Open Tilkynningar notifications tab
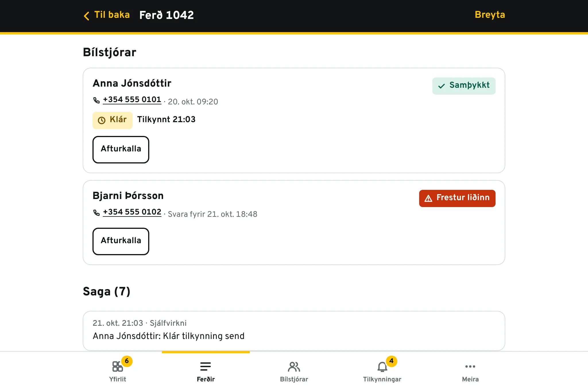The image size is (588, 390). coord(382,371)
